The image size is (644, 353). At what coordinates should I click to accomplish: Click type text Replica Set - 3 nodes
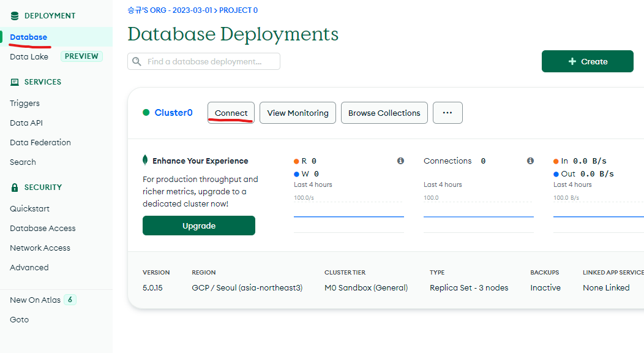point(469,288)
